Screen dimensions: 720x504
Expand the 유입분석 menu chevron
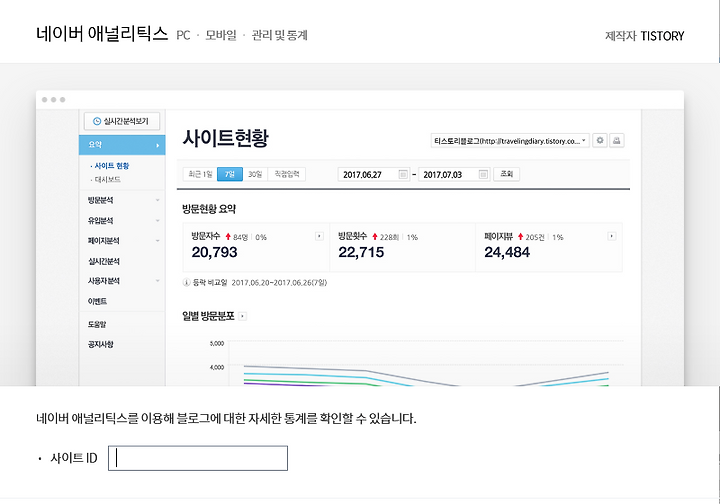pos(158,220)
